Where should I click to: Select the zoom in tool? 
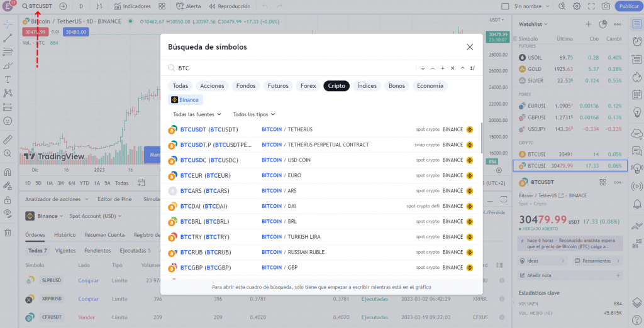point(8,153)
